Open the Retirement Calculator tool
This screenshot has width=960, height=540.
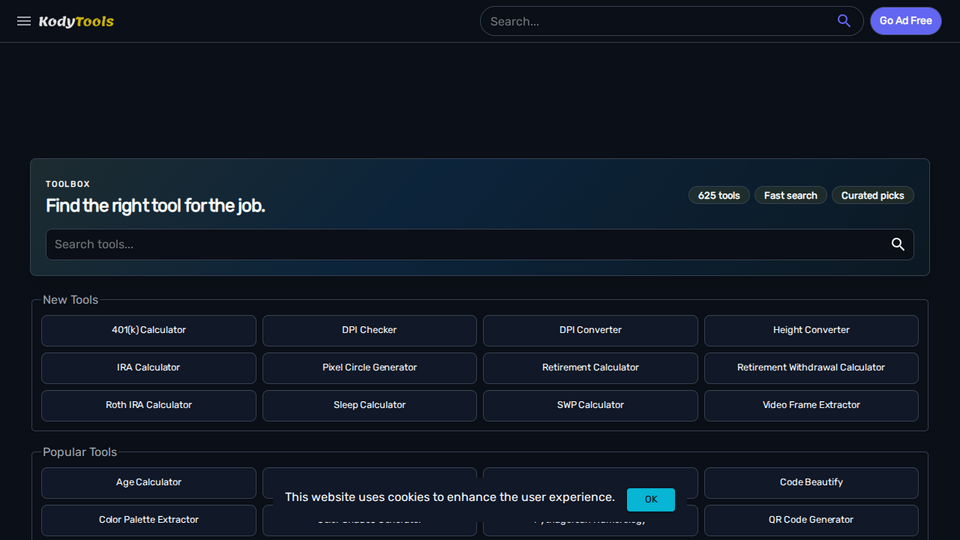click(x=590, y=367)
